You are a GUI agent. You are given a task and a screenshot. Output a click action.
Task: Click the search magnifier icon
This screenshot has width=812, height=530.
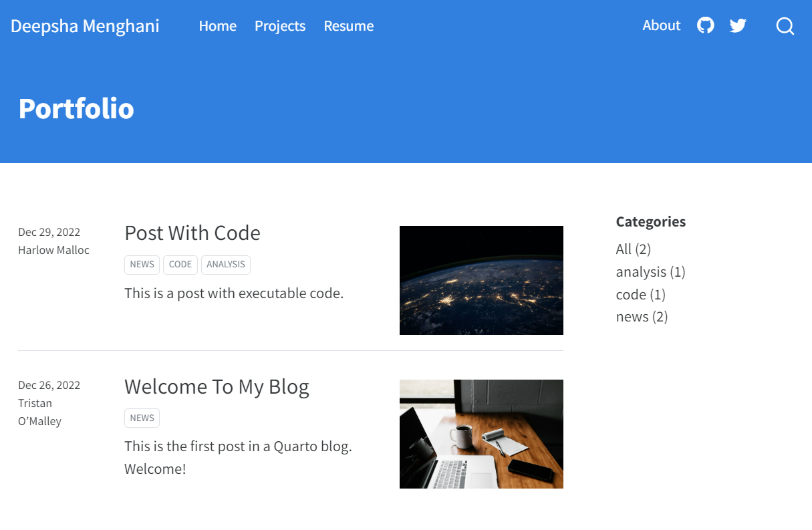[x=785, y=26]
